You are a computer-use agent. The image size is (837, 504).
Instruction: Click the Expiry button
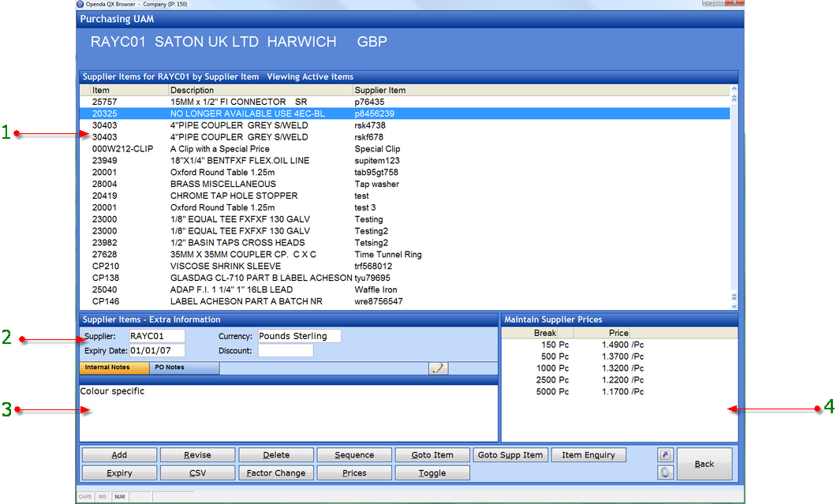119,473
